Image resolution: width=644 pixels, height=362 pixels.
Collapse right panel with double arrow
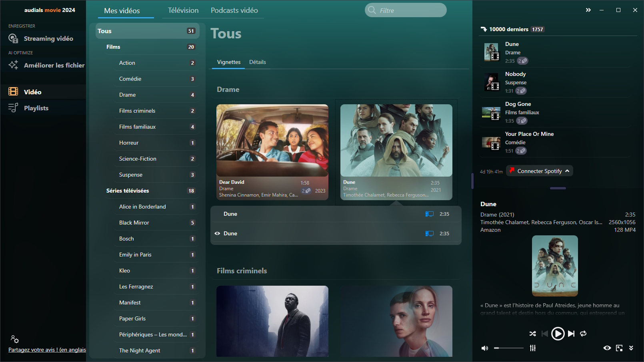click(x=588, y=10)
